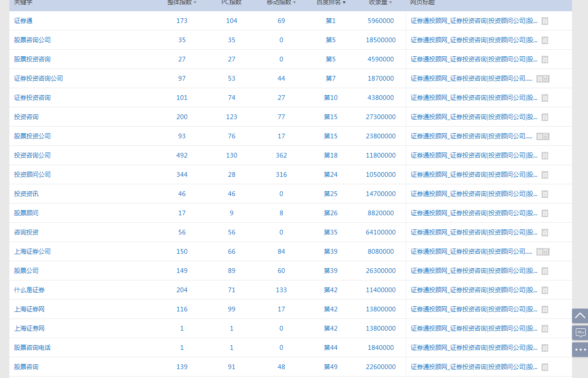Sort by the 百度排名 column arrow
Screen dimensions: 588x378
tap(344, 3)
